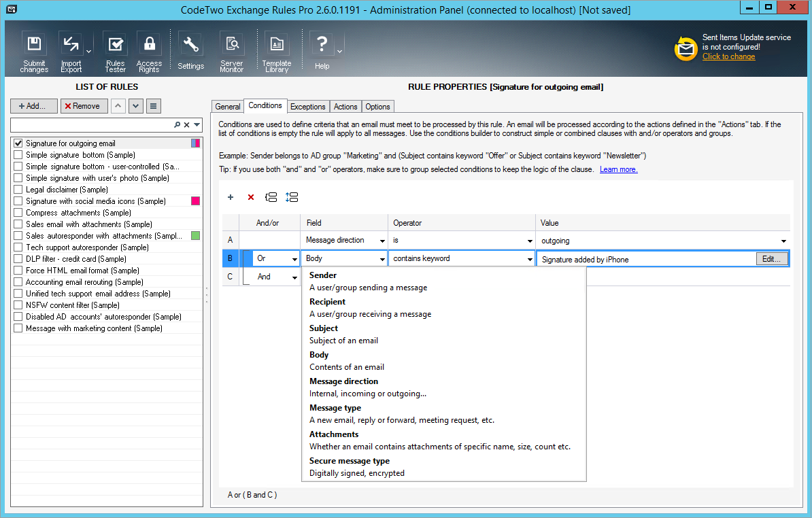Screen dimensions: 812x518
Task: Open the Server Monitor
Action: pos(231,50)
